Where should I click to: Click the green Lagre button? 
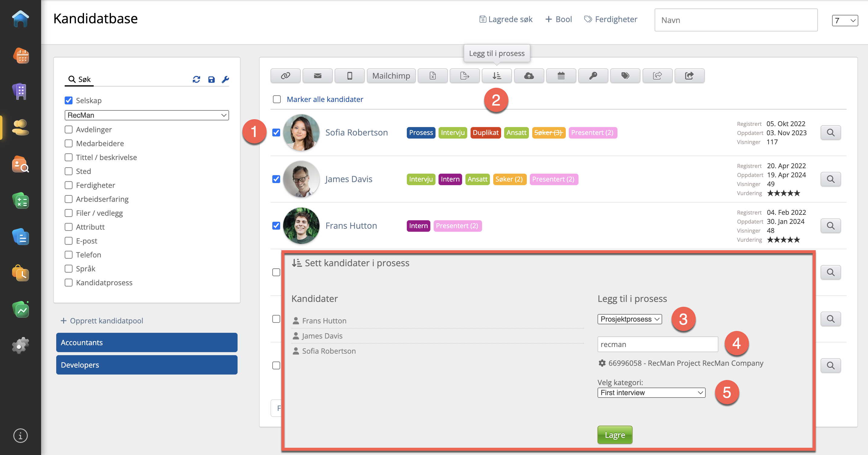[x=615, y=434]
